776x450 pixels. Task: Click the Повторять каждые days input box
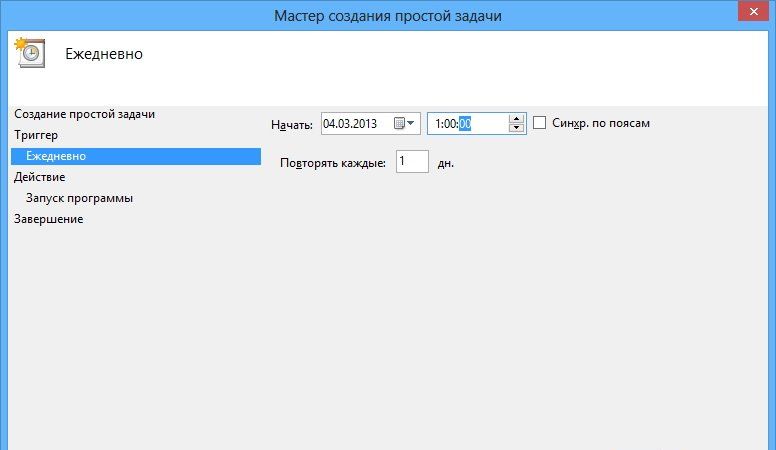coord(411,162)
